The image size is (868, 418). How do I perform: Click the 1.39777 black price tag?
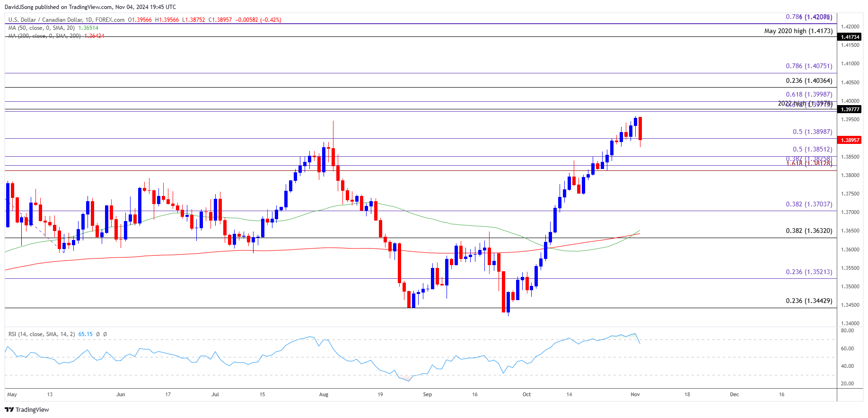(850, 109)
